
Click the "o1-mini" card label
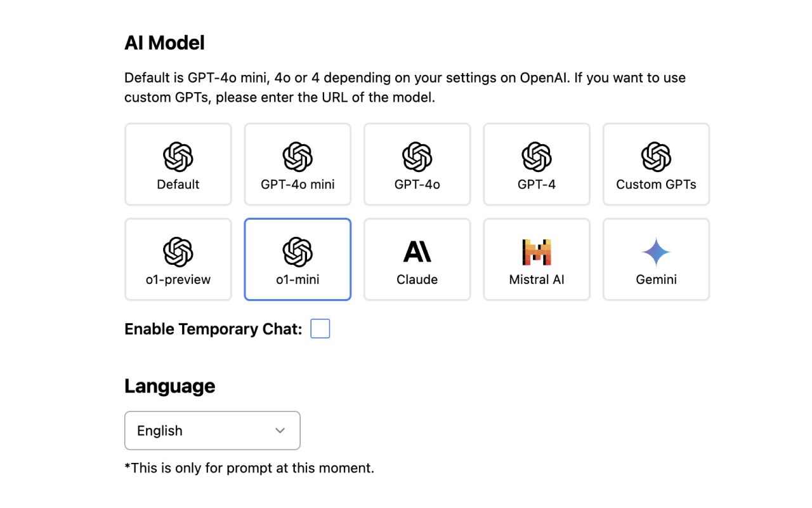click(298, 279)
